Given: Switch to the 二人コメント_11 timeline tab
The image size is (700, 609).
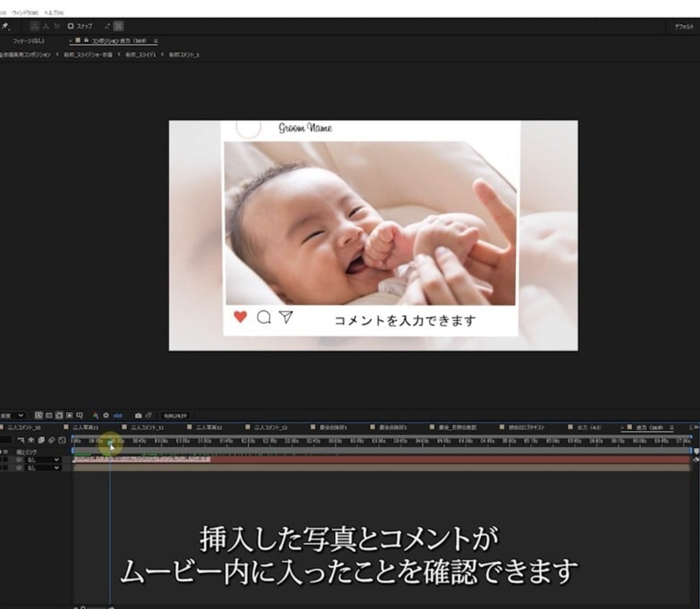Looking at the screenshot, I should (147, 427).
